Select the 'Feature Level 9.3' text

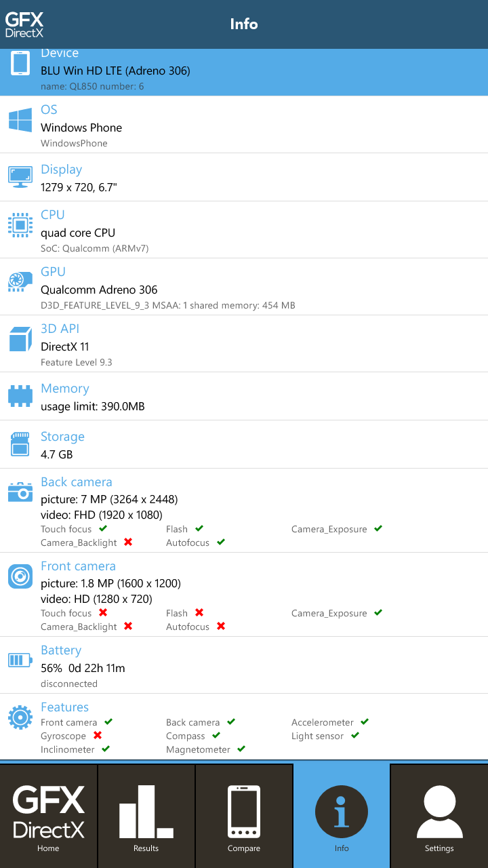(x=77, y=362)
